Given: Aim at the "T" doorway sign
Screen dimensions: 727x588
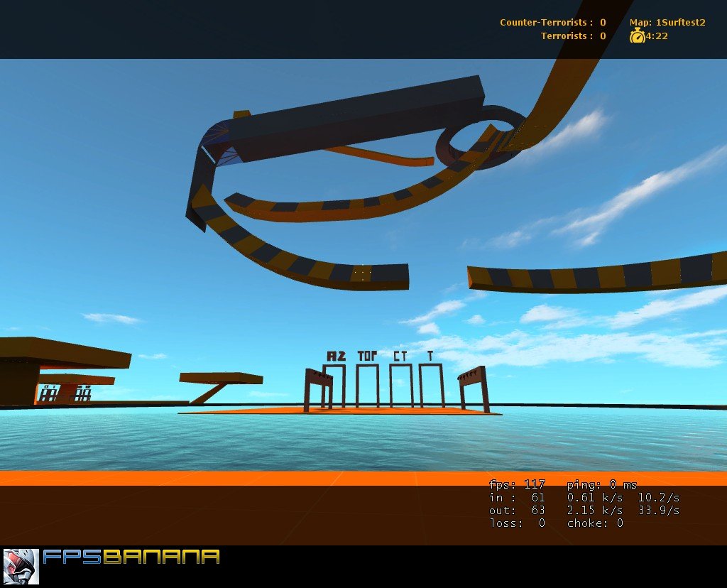Looking at the screenshot, I should tap(430, 356).
